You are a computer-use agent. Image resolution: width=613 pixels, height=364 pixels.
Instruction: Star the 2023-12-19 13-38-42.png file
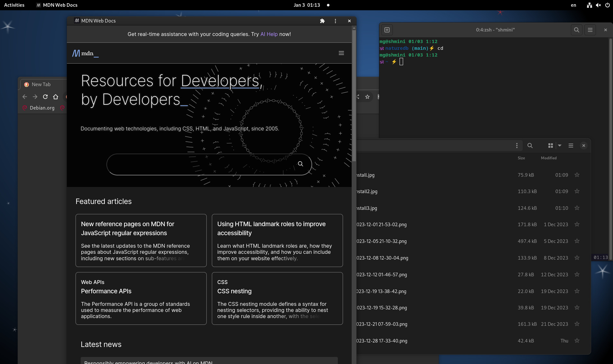[577, 291]
